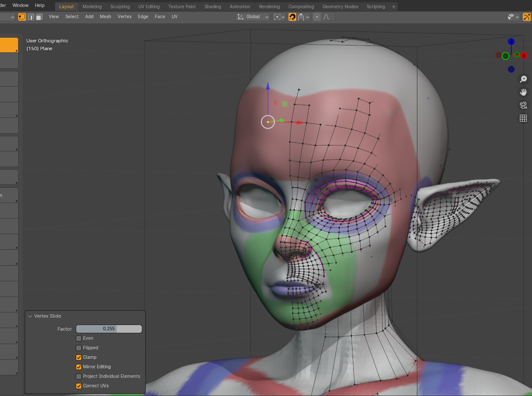
Task: Toggle camera view icon
Action: click(523, 105)
